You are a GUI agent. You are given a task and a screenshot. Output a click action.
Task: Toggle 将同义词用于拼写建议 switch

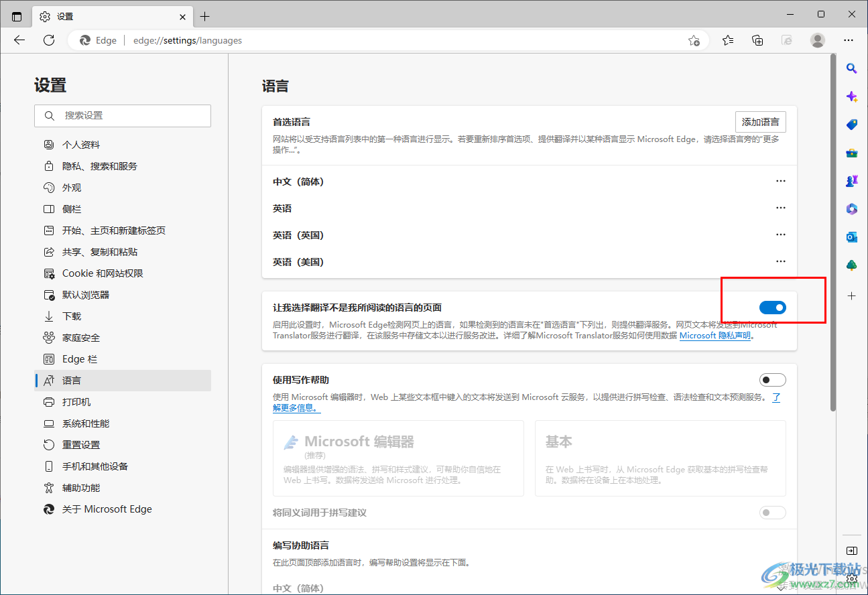[773, 513]
